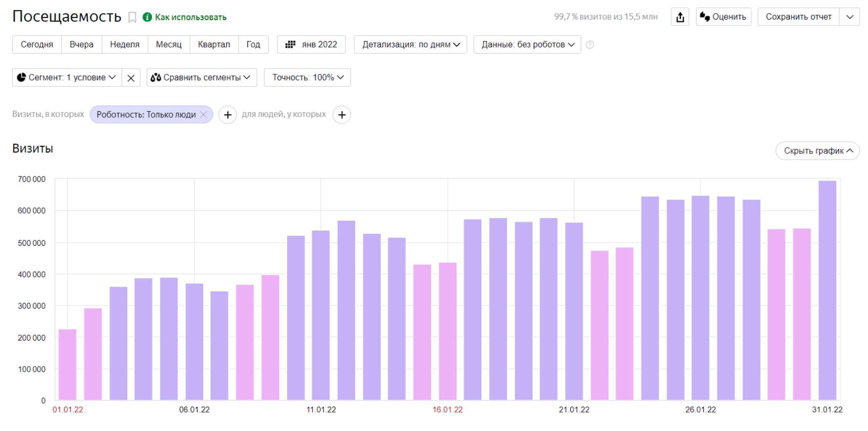Expand the Точность: 100% dropdown

307,78
